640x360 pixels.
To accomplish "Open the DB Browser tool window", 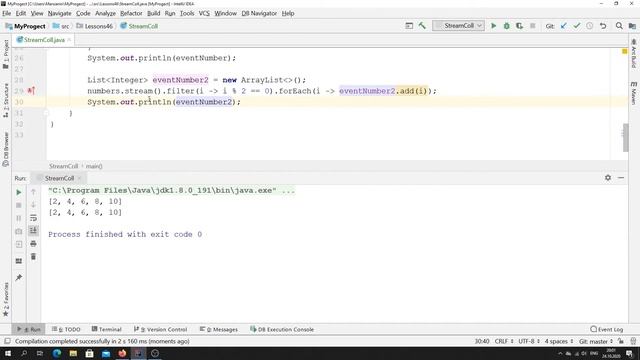I will (x=6, y=149).
